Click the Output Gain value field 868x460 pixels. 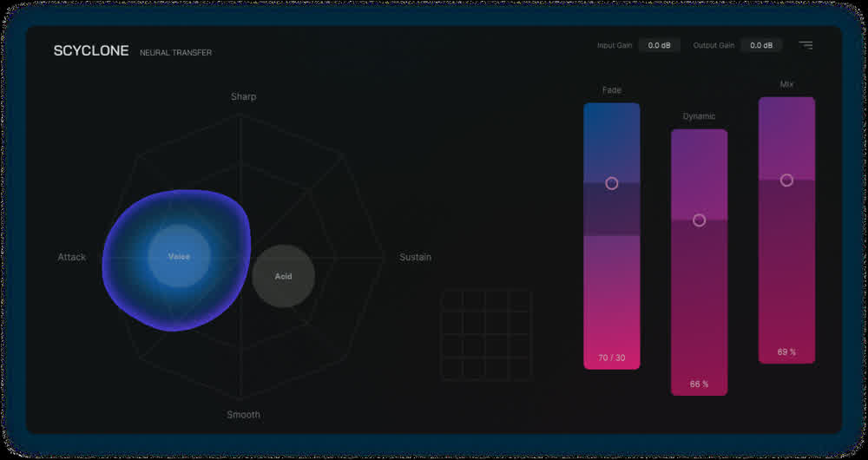(x=761, y=45)
